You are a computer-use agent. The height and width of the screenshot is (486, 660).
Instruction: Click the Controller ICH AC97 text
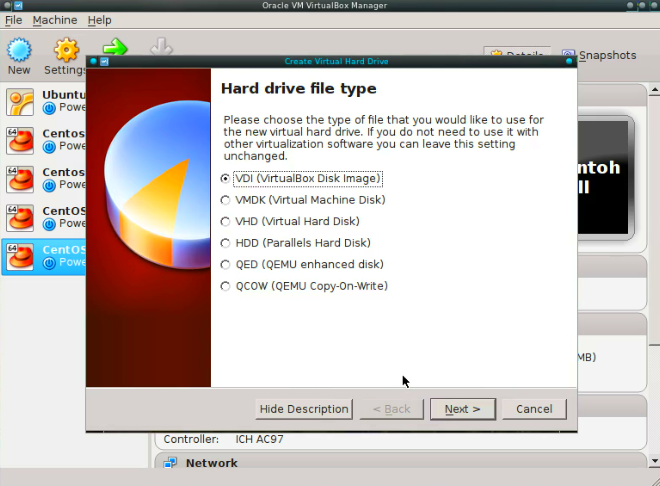coord(224,439)
